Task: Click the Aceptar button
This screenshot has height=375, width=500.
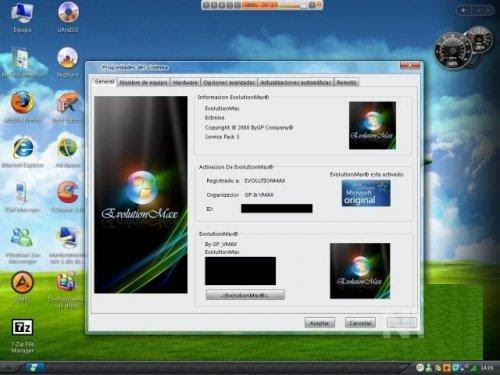Action: click(x=319, y=323)
